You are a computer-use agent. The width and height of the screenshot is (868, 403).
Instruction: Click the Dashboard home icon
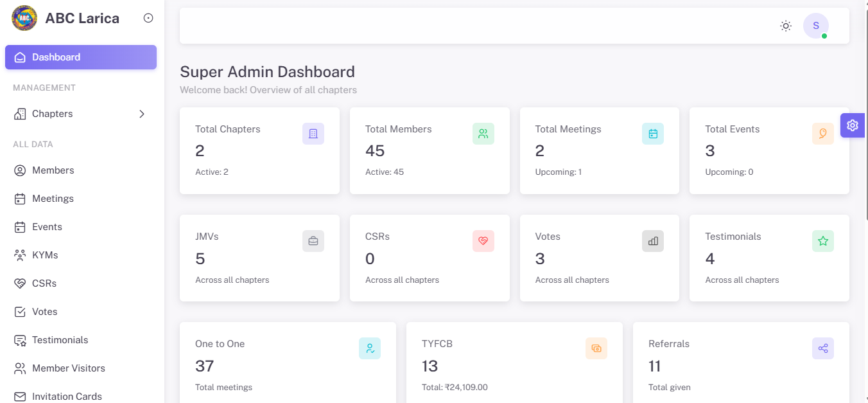click(20, 57)
